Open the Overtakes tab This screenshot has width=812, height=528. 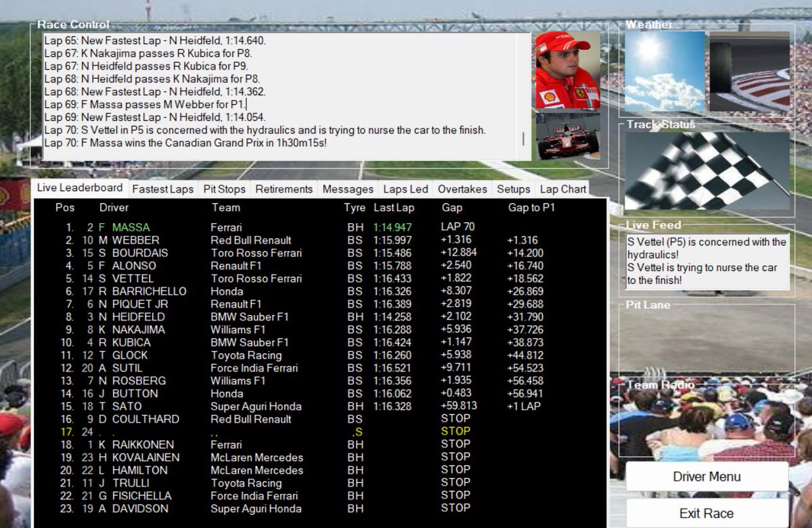(x=462, y=189)
